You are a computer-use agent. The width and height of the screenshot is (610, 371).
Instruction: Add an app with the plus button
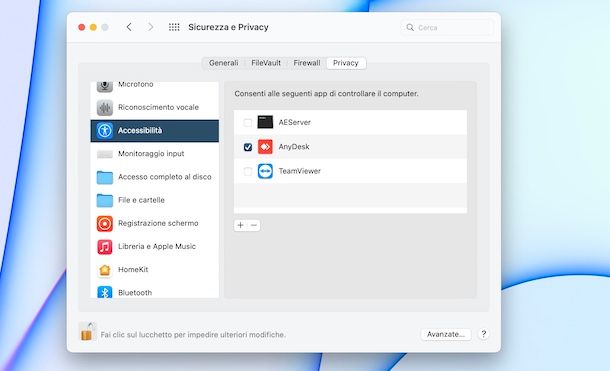tap(240, 225)
